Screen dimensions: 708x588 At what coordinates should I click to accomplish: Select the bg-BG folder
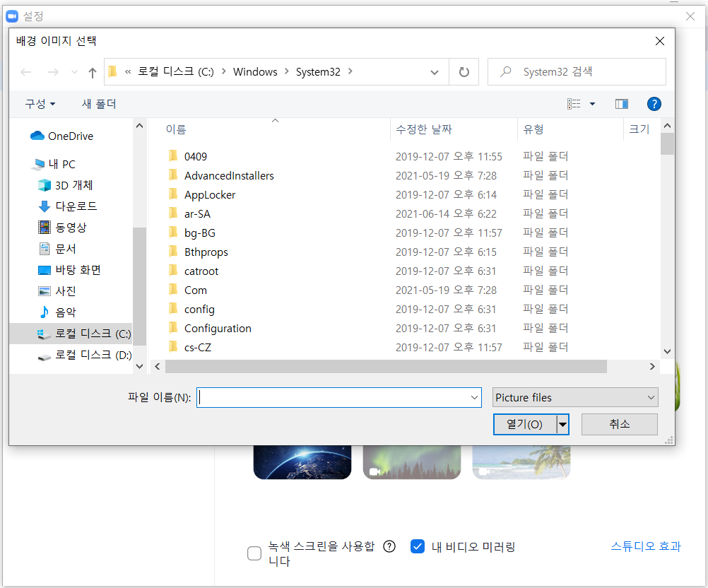point(199,233)
